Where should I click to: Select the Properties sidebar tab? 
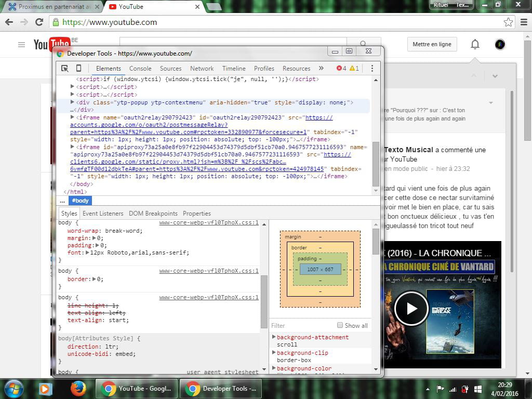(x=197, y=214)
